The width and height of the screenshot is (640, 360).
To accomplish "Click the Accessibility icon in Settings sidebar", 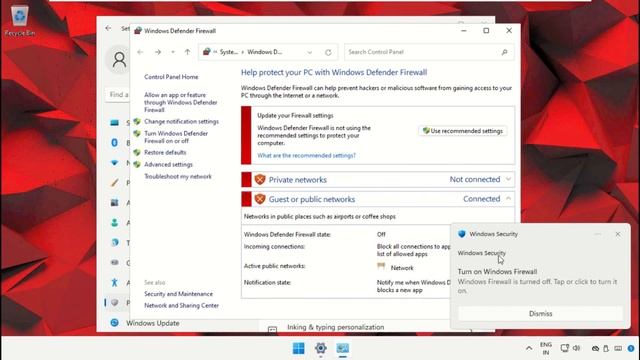I will (x=115, y=282).
